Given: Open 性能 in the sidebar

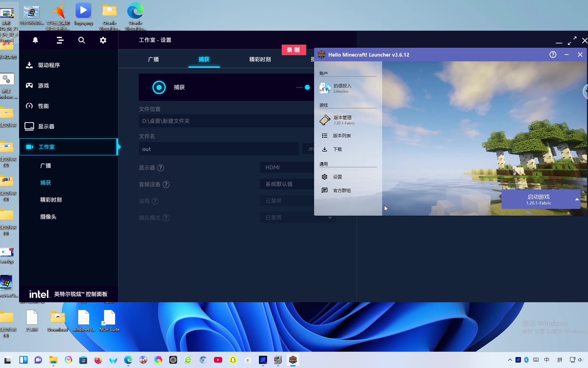Looking at the screenshot, I should (x=68, y=106).
